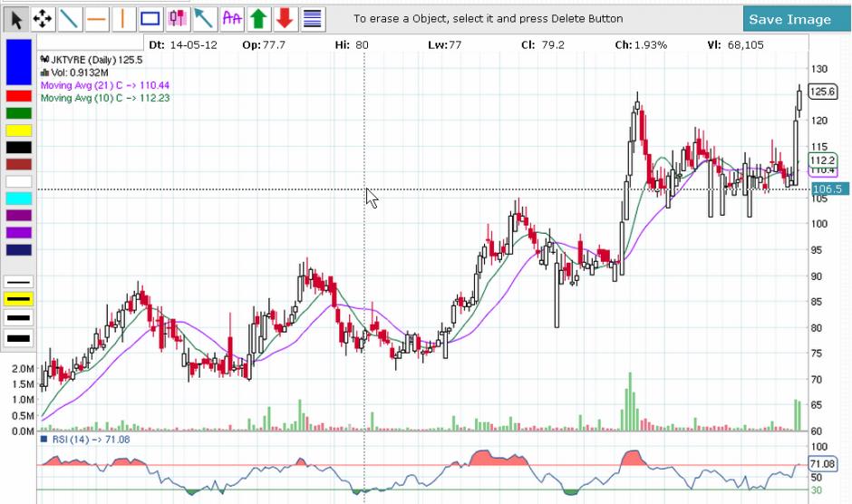Image resolution: width=852 pixels, height=504 pixels.
Task: Pick the large blue current color swatch
Action: 19,62
